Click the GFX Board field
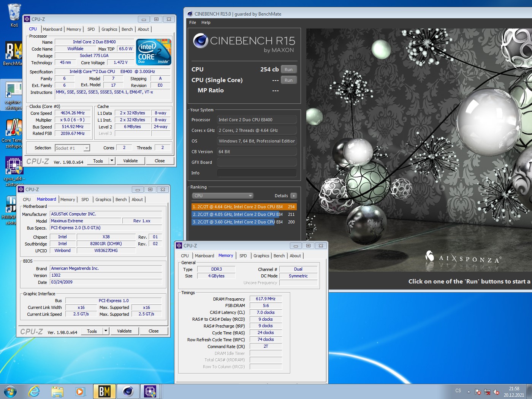This screenshot has height=399, width=532. [257, 162]
